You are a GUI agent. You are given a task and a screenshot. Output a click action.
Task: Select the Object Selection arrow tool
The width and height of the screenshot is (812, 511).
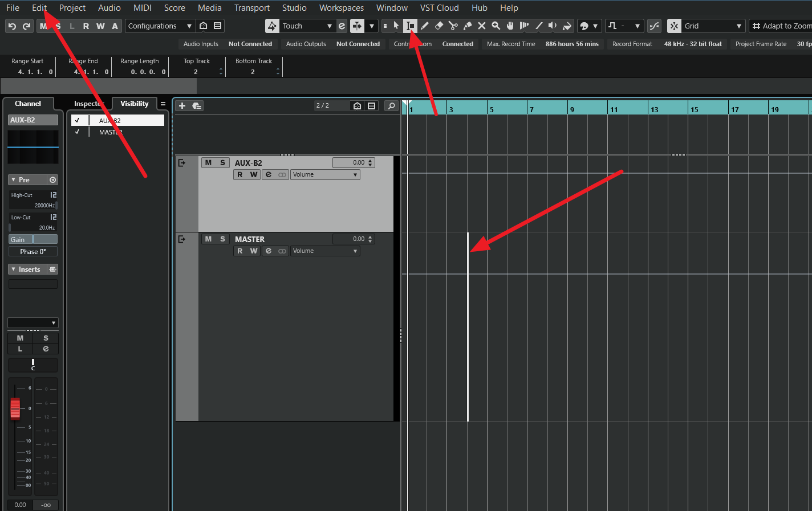[396, 26]
